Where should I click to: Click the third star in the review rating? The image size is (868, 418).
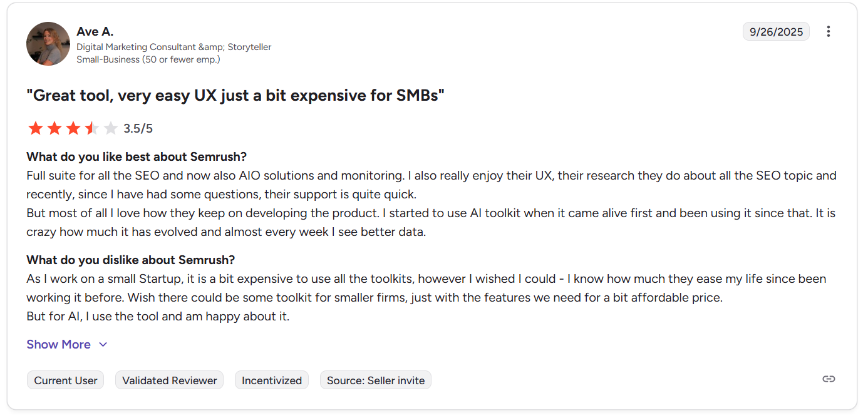(73, 128)
